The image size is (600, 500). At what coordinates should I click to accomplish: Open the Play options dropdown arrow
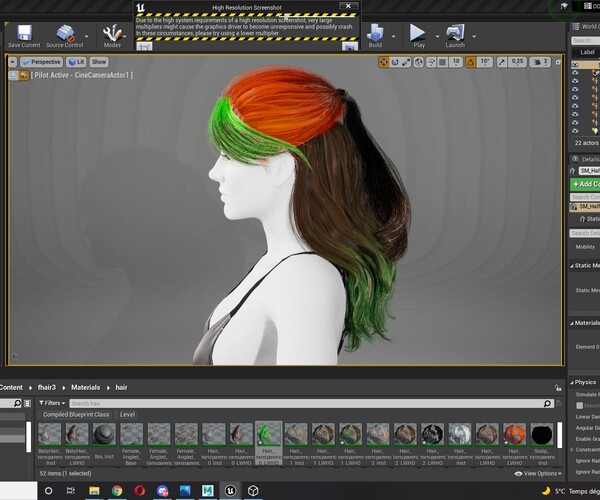pyautogui.click(x=437, y=37)
